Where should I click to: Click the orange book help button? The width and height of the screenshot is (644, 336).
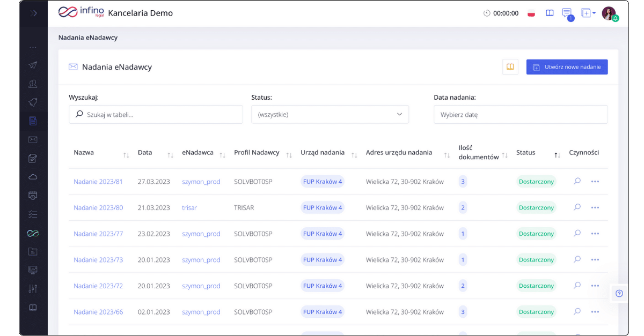pos(510,67)
